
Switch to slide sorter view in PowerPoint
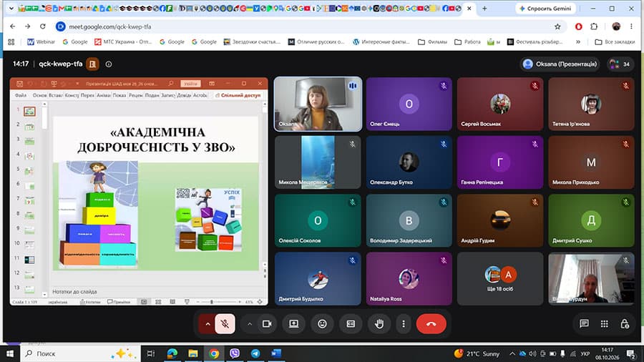158,302
